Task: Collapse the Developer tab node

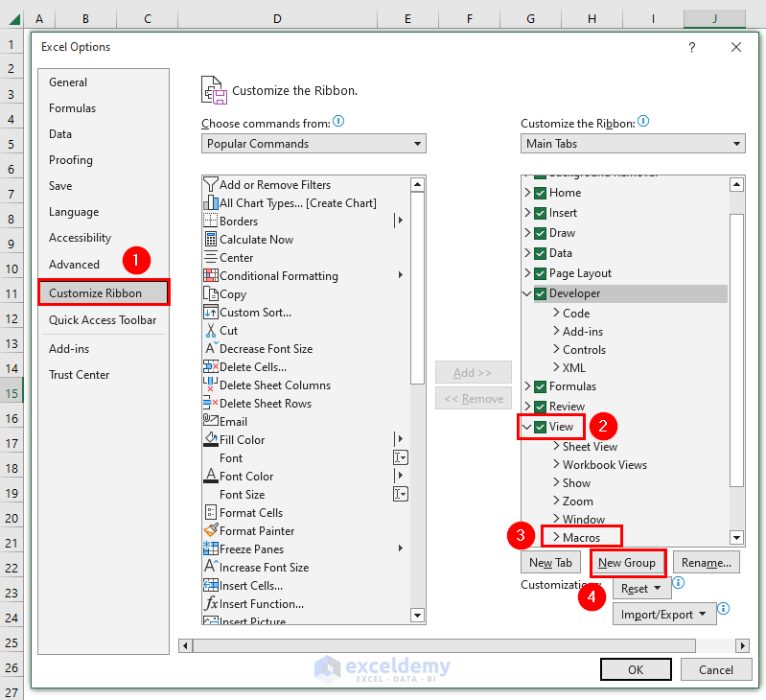Action: [527, 293]
